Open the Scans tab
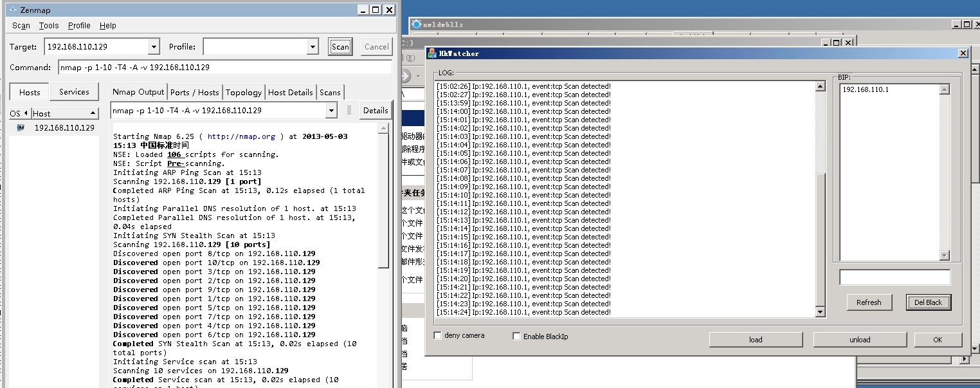Screen dimensions: 980x388 click(x=330, y=92)
